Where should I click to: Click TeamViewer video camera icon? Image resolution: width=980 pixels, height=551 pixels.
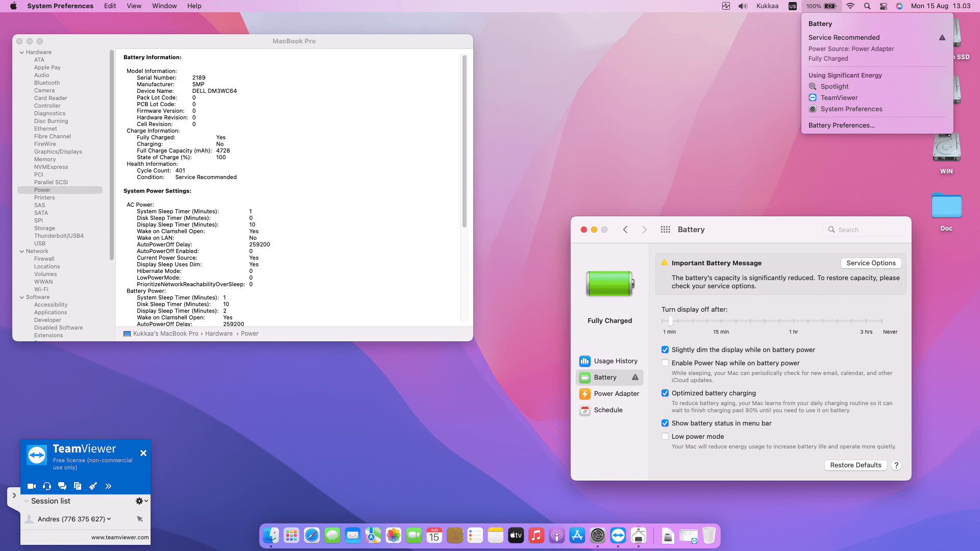32,486
